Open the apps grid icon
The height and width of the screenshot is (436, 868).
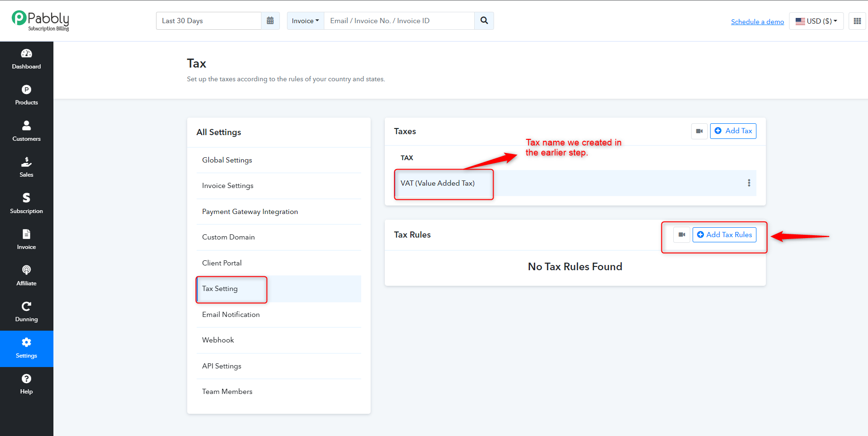click(x=857, y=21)
